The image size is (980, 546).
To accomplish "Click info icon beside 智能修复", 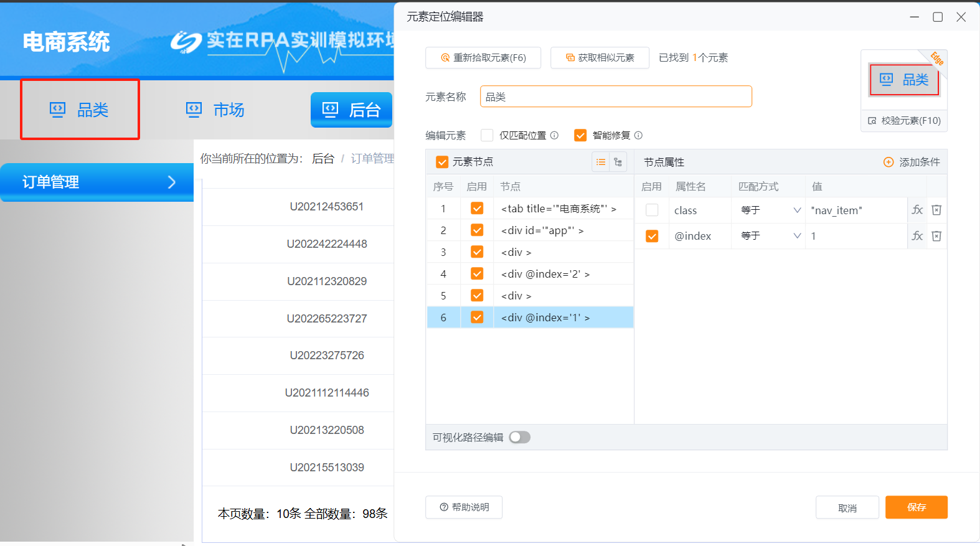I will [x=638, y=135].
